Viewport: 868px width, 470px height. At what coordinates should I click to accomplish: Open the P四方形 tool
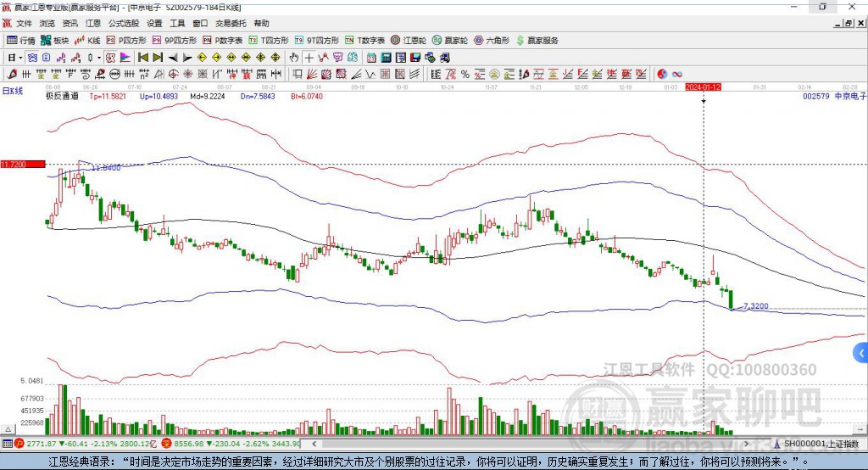[x=126, y=41]
